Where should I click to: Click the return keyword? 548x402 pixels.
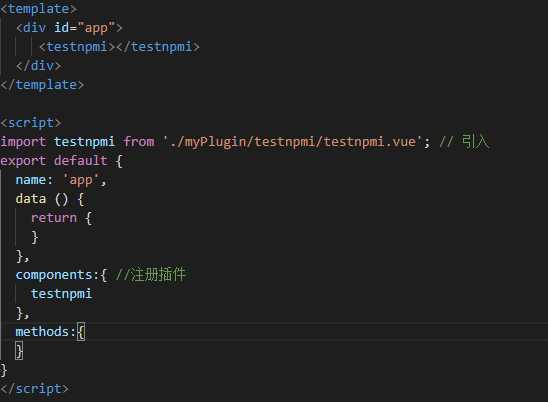(x=54, y=218)
